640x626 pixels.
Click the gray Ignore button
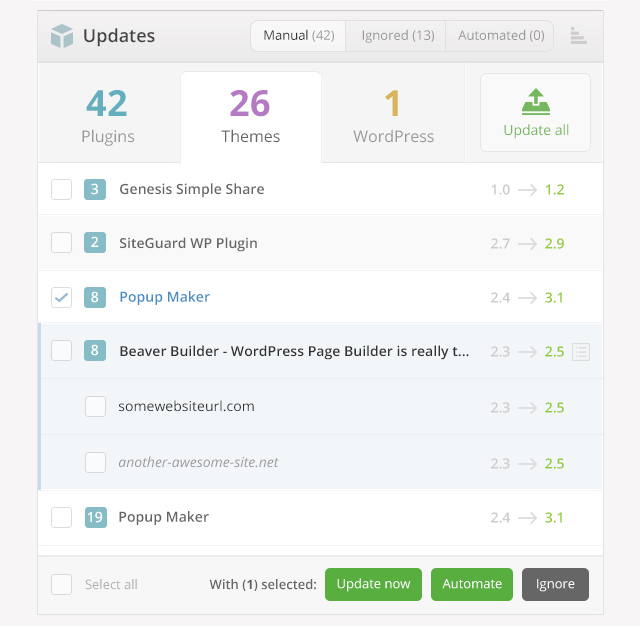[x=555, y=584]
